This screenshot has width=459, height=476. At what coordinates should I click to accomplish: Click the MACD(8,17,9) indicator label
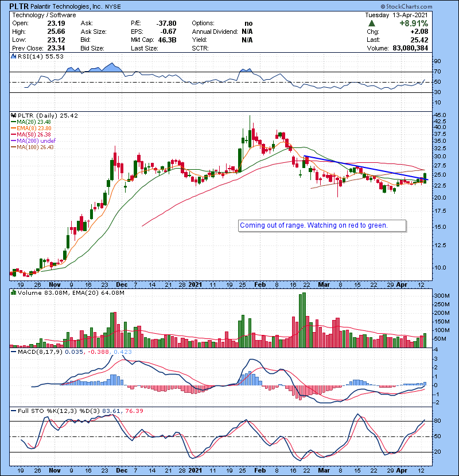click(x=40, y=352)
